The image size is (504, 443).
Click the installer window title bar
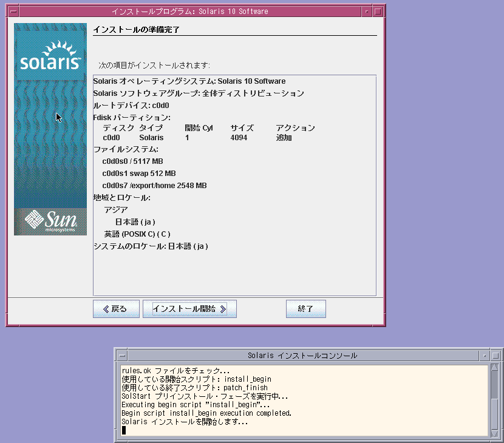pyautogui.click(x=189, y=12)
